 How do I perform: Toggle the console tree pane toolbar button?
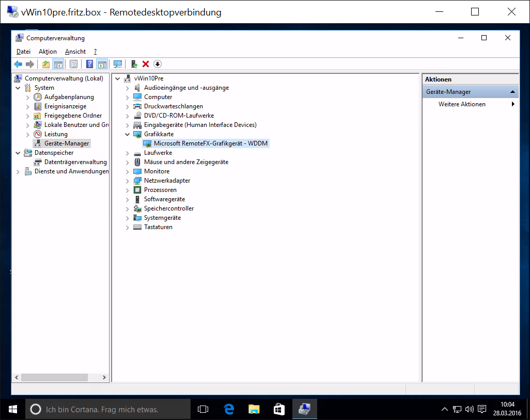tap(58, 64)
